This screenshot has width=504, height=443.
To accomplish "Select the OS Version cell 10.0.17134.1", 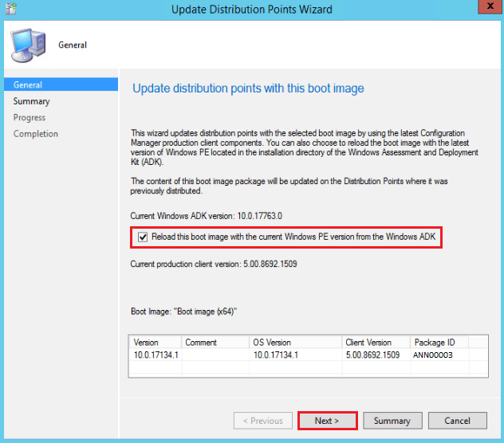I will (x=276, y=355).
